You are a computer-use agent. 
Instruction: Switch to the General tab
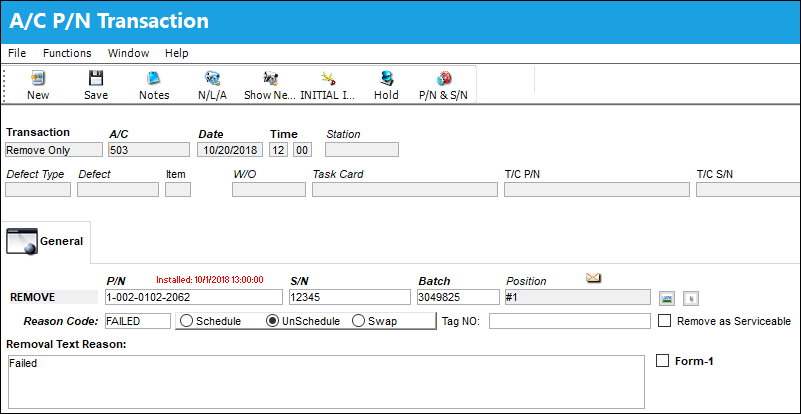pyautogui.click(x=46, y=242)
